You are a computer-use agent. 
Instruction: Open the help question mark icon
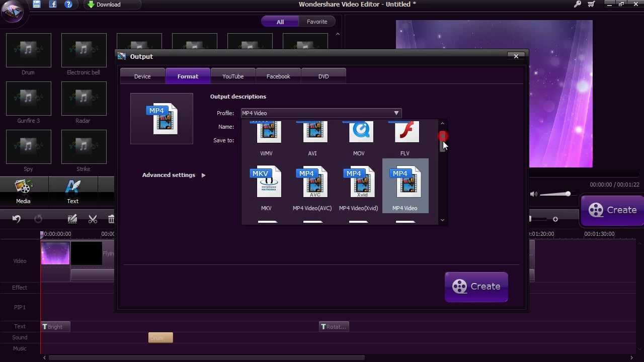tap(68, 5)
